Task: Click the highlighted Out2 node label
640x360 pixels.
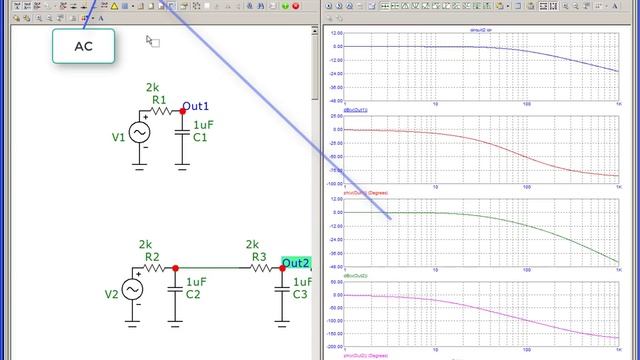Action: [x=296, y=263]
